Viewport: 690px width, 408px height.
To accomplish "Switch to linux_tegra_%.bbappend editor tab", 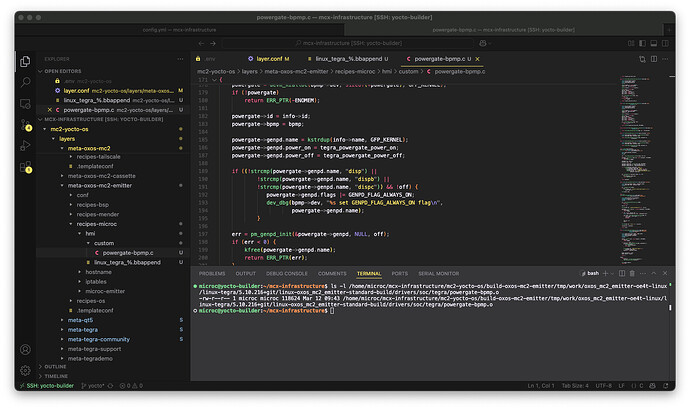I will [x=349, y=59].
